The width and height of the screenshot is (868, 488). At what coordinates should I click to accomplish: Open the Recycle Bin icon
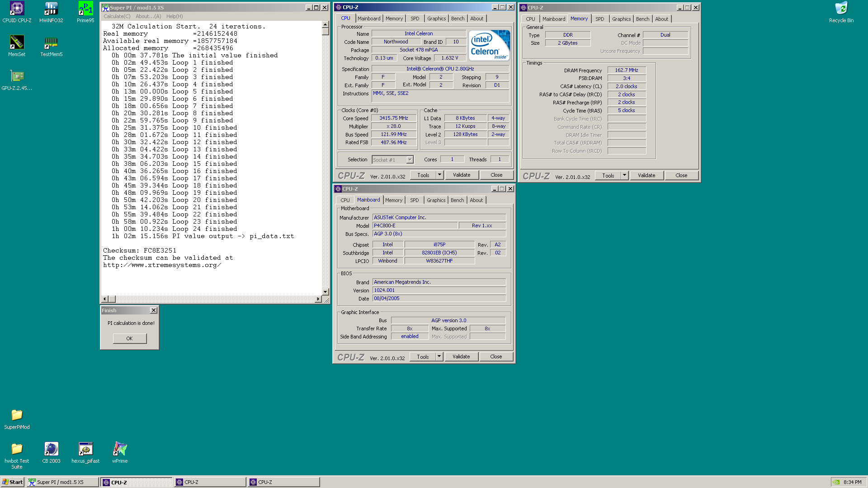click(841, 12)
